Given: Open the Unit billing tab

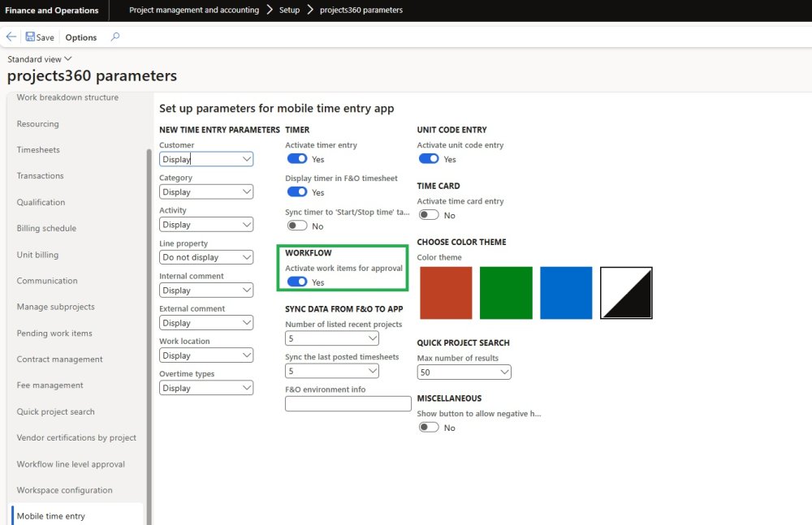Looking at the screenshot, I should [x=37, y=255].
